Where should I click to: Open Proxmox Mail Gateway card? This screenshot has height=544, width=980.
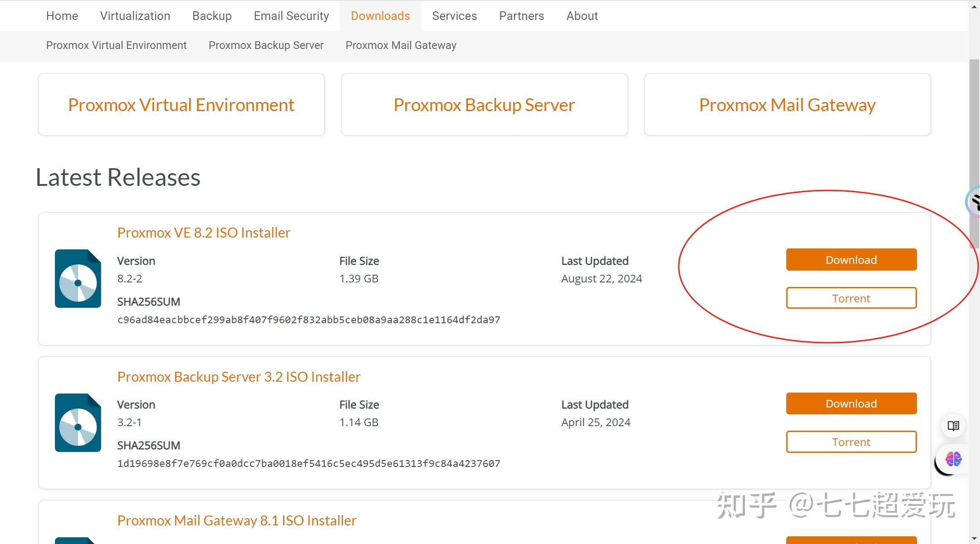point(787,105)
